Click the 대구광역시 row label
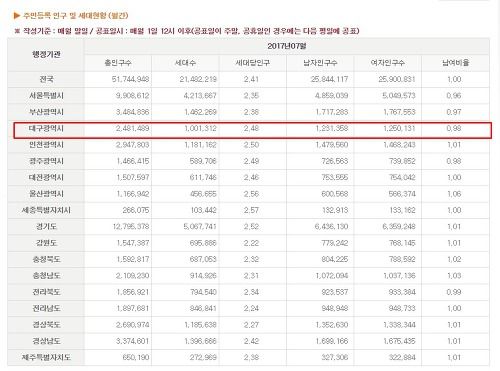 point(46,128)
